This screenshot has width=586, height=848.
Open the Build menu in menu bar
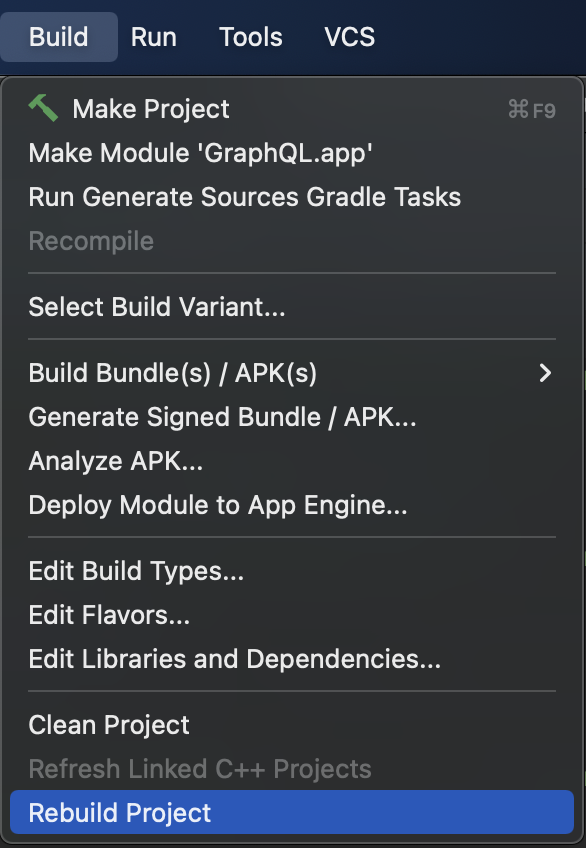59,37
